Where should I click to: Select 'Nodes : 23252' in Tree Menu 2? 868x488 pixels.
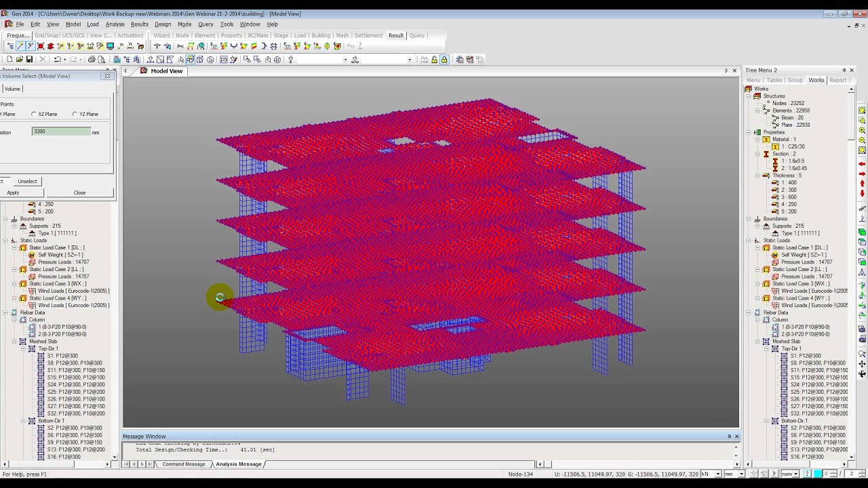(x=788, y=103)
